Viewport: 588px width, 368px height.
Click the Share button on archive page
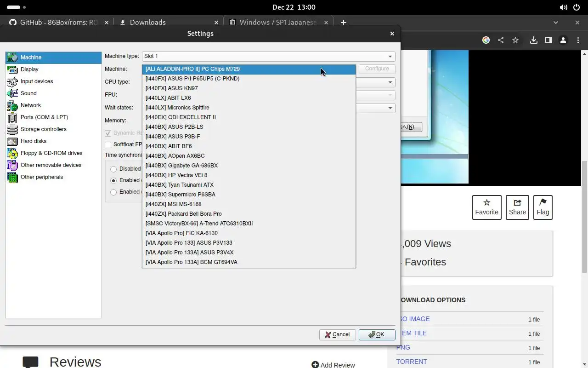pyautogui.click(x=517, y=207)
